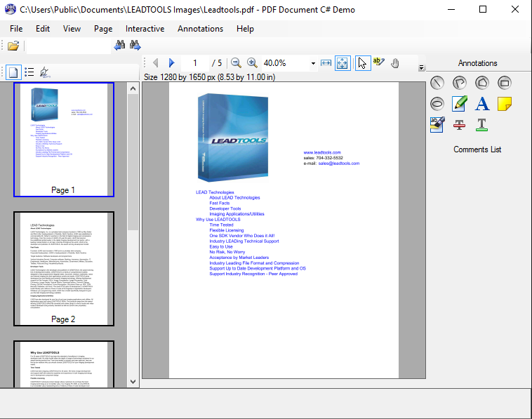
Task: Open the Annotations menu
Action: (201, 29)
